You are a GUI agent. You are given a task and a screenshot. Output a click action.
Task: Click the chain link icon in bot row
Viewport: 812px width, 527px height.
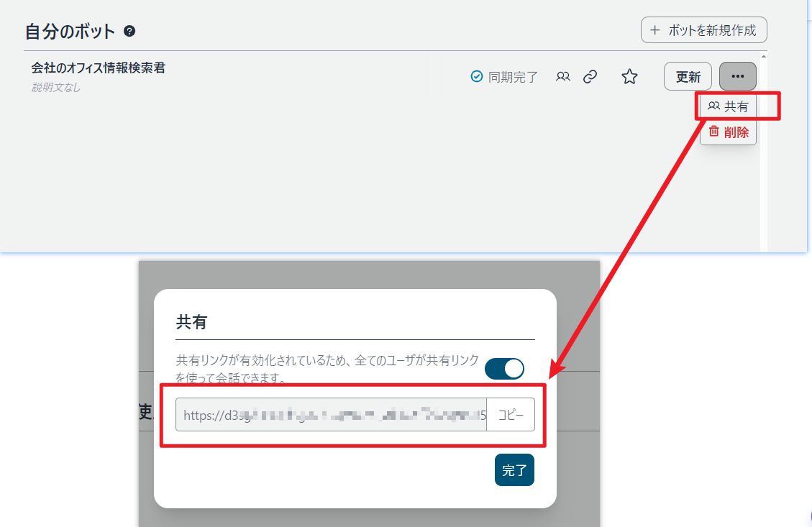point(590,76)
